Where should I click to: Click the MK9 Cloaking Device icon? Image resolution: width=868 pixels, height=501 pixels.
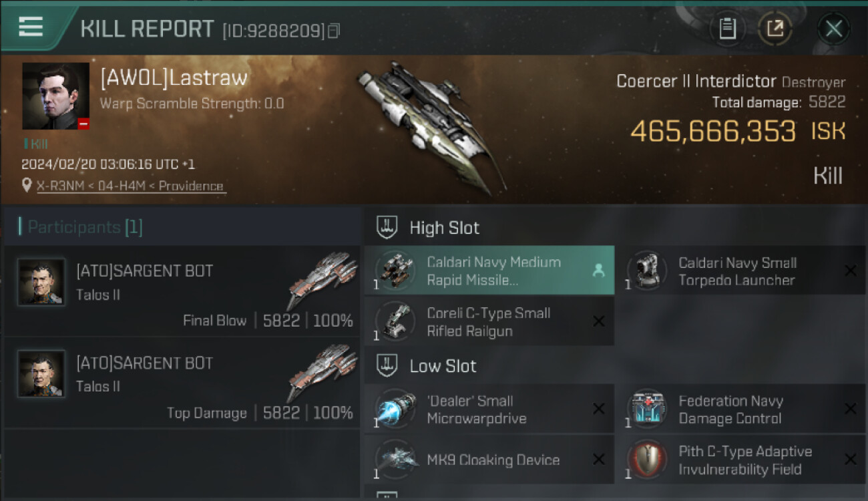[x=395, y=460]
